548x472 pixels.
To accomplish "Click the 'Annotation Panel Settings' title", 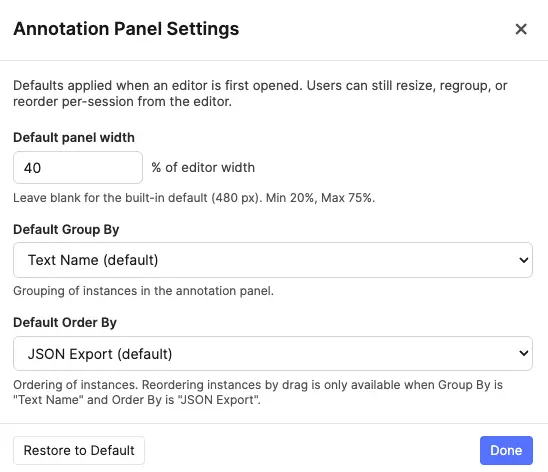I will [126, 29].
